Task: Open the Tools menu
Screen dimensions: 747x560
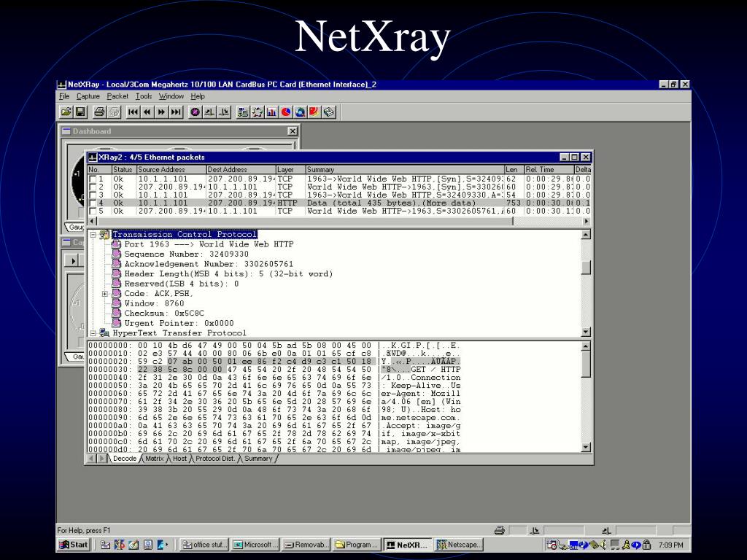Action: click(144, 96)
